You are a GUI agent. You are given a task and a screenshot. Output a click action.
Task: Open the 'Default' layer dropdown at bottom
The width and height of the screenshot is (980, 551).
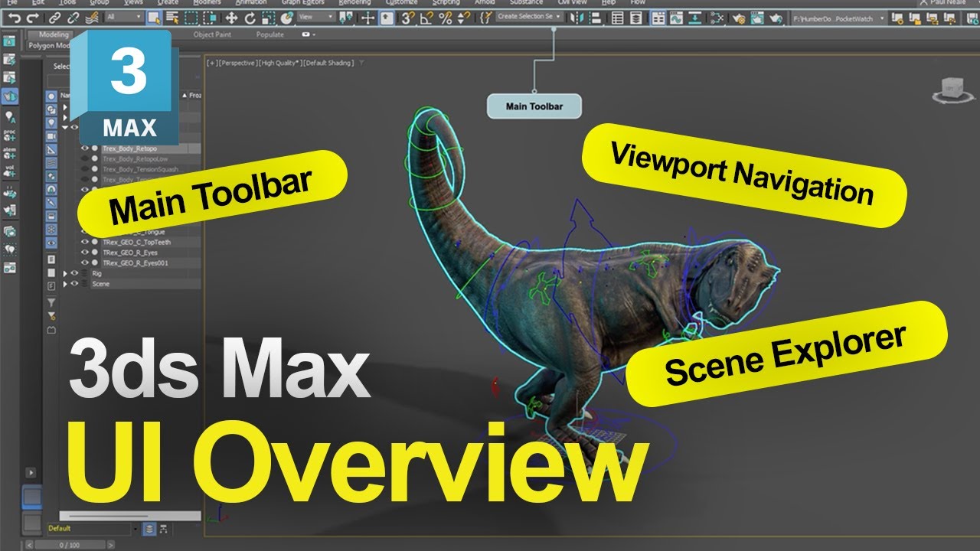93,528
